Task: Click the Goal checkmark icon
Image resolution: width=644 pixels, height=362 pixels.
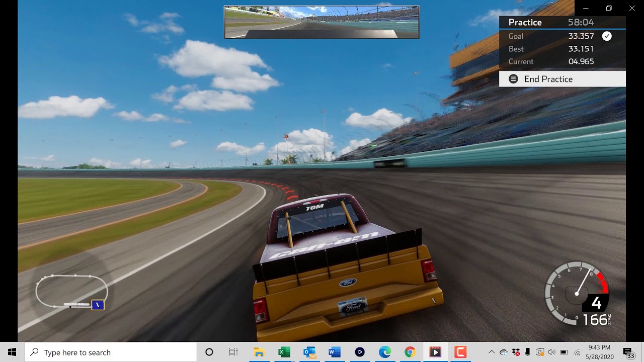Action: click(x=607, y=36)
